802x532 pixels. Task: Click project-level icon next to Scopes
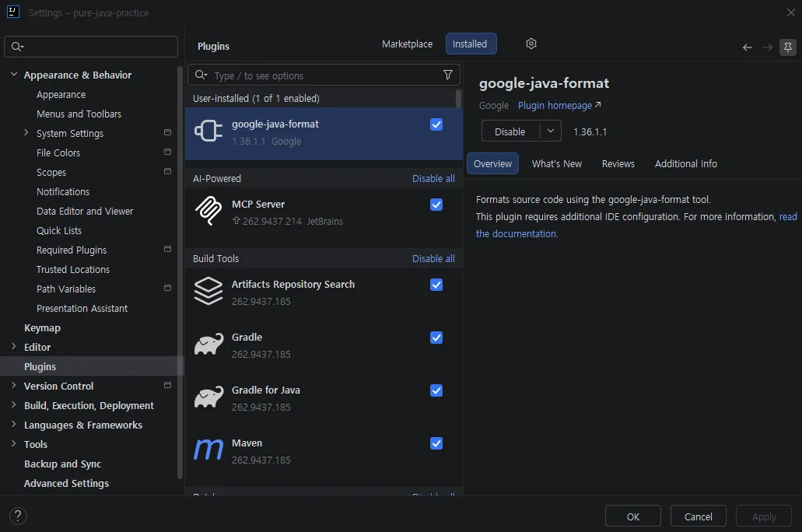(167, 171)
